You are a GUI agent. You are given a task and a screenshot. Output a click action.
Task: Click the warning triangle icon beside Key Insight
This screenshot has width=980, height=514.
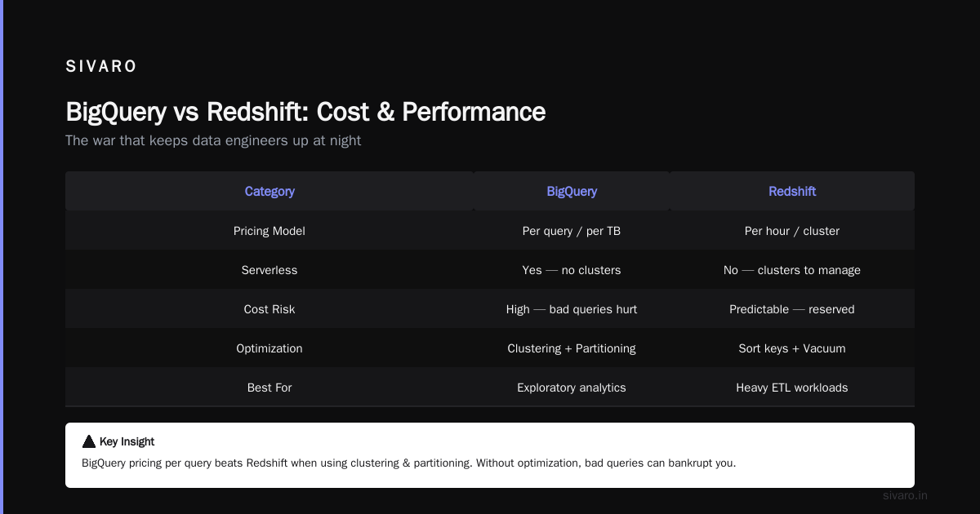point(89,441)
